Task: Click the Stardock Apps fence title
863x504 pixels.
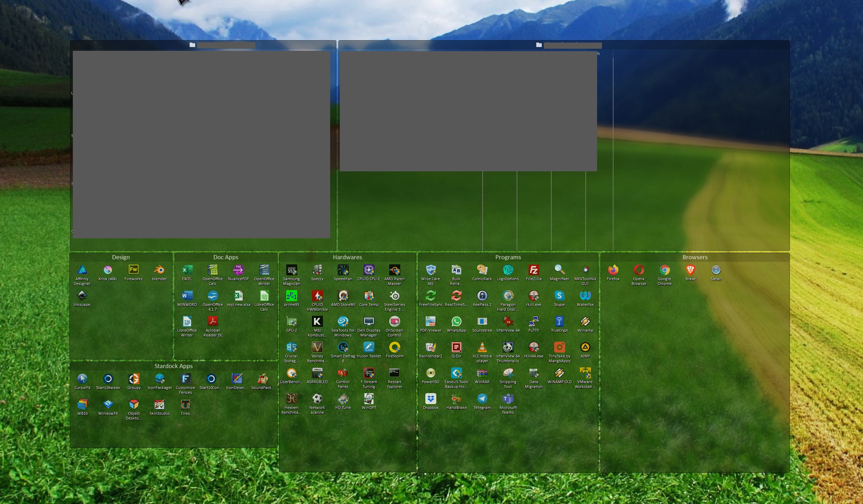Action: pos(173,366)
